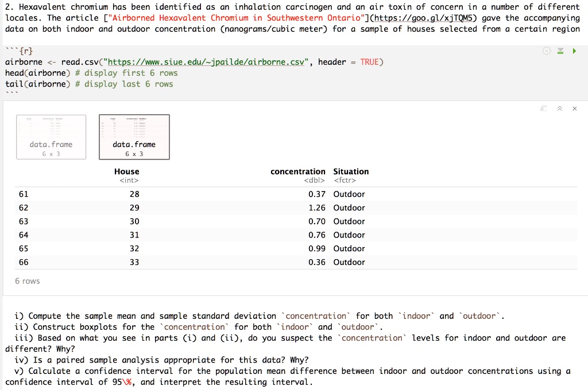Click concentration value 0.36
This screenshot has width=588, height=390.
tap(317, 262)
